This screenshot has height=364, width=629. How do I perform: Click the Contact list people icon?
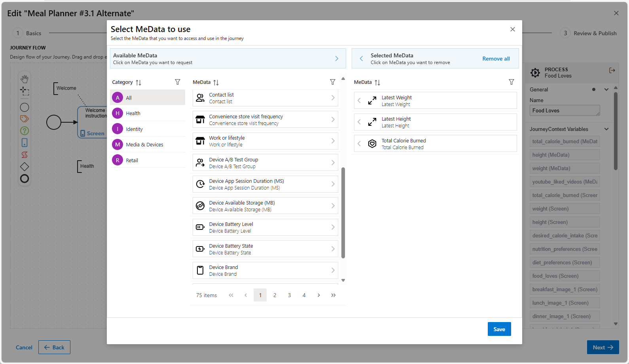click(x=201, y=98)
